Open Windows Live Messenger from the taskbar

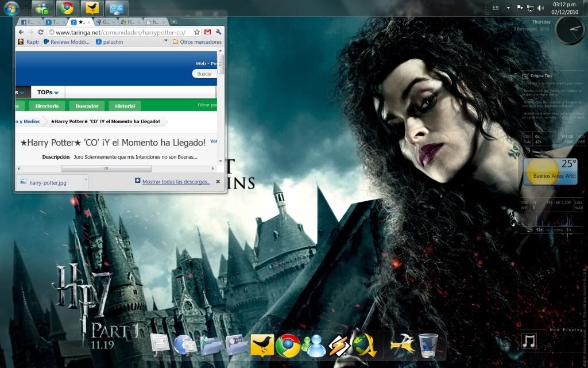click(42, 8)
